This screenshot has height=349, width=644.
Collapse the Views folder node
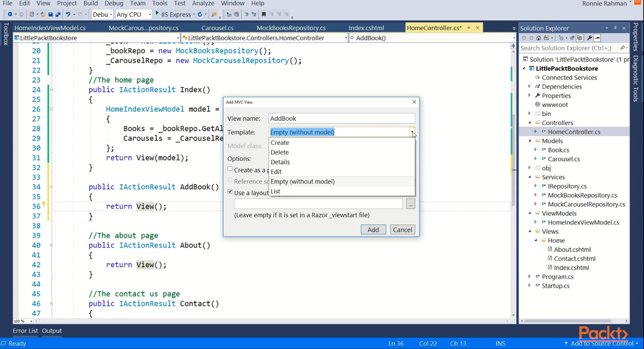coord(530,231)
